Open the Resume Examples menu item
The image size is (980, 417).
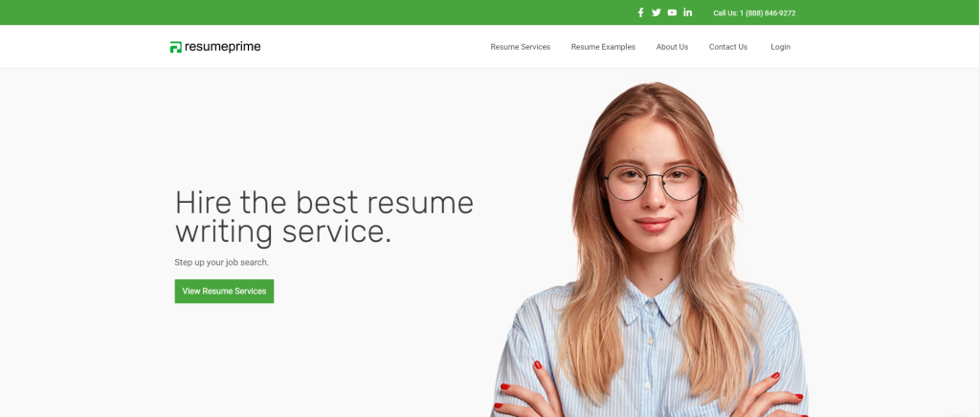(603, 47)
